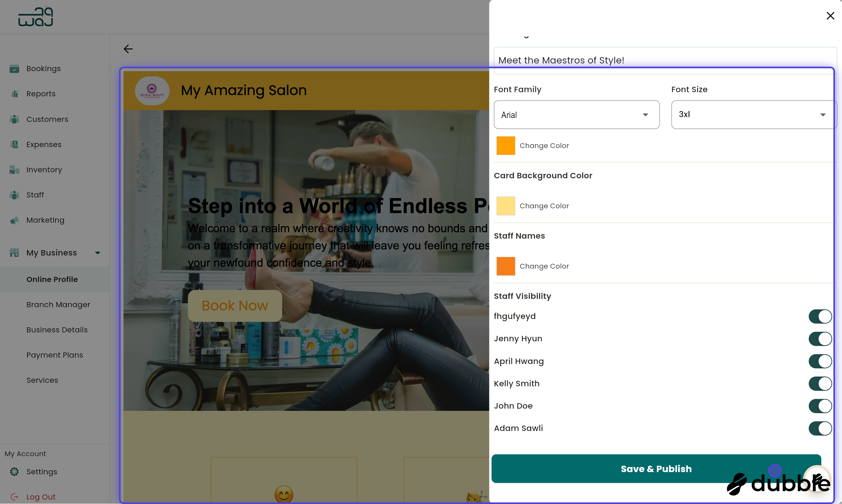The height and width of the screenshot is (504, 842).
Task: Select the Customers sidebar icon
Action: point(14,119)
